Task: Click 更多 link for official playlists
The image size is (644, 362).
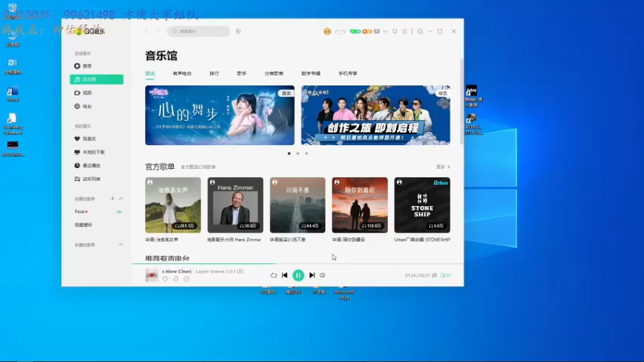Action: [444, 167]
